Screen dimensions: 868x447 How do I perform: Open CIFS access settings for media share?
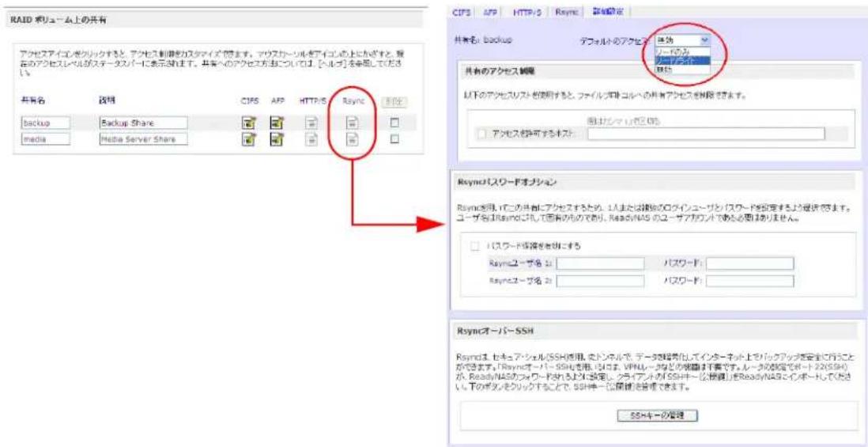click(x=247, y=139)
